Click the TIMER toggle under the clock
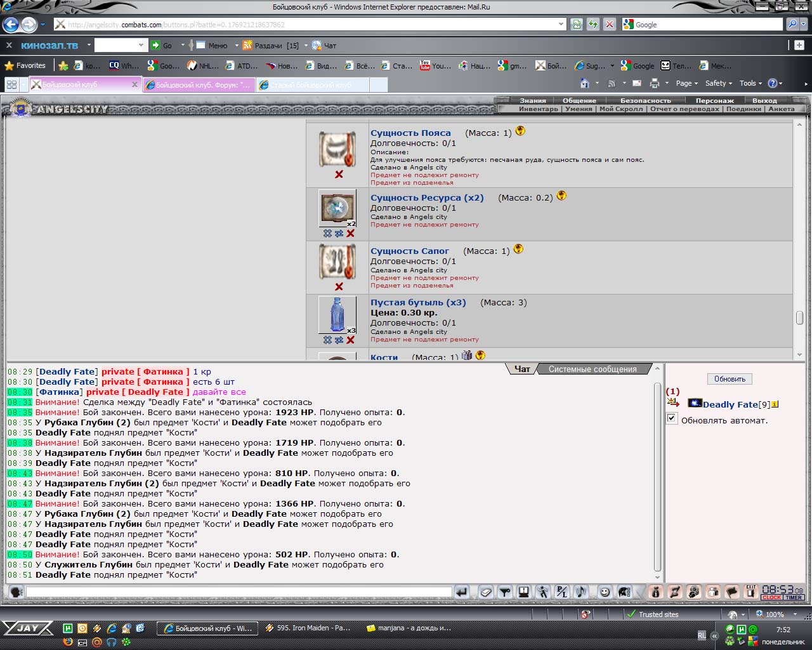 (x=794, y=597)
